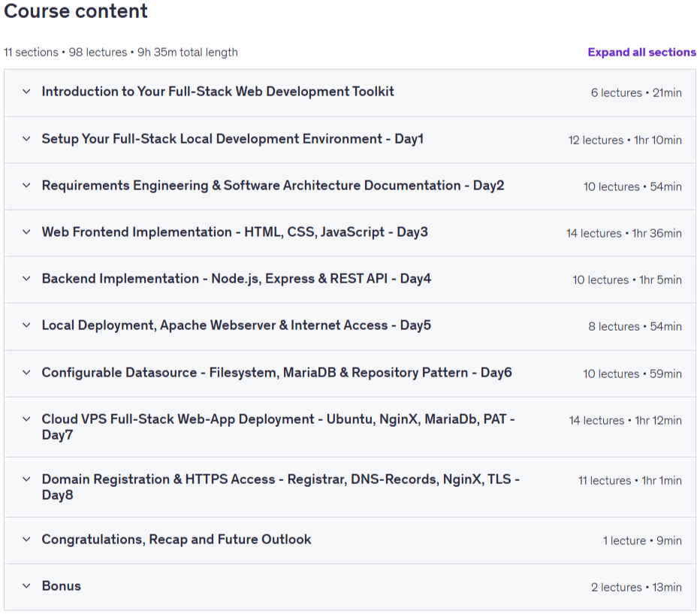Screen dimensions: 700x614
Task: Toggle chevron for Domain Registration Day8 section
Action: tap(26, 479)
